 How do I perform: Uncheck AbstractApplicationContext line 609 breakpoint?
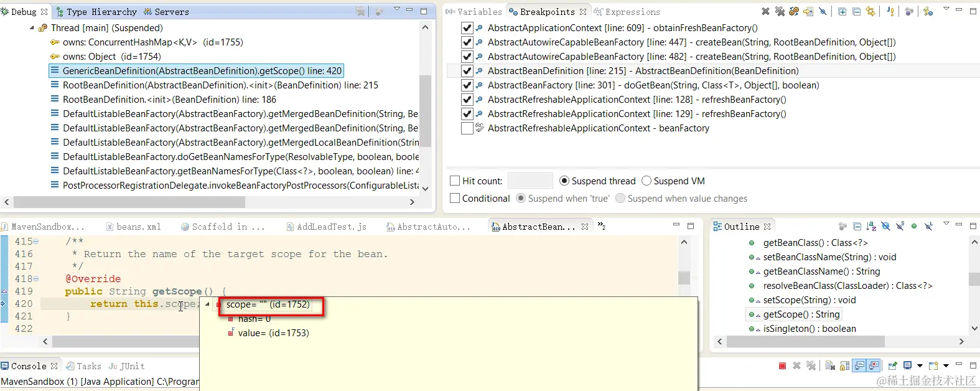467,28
